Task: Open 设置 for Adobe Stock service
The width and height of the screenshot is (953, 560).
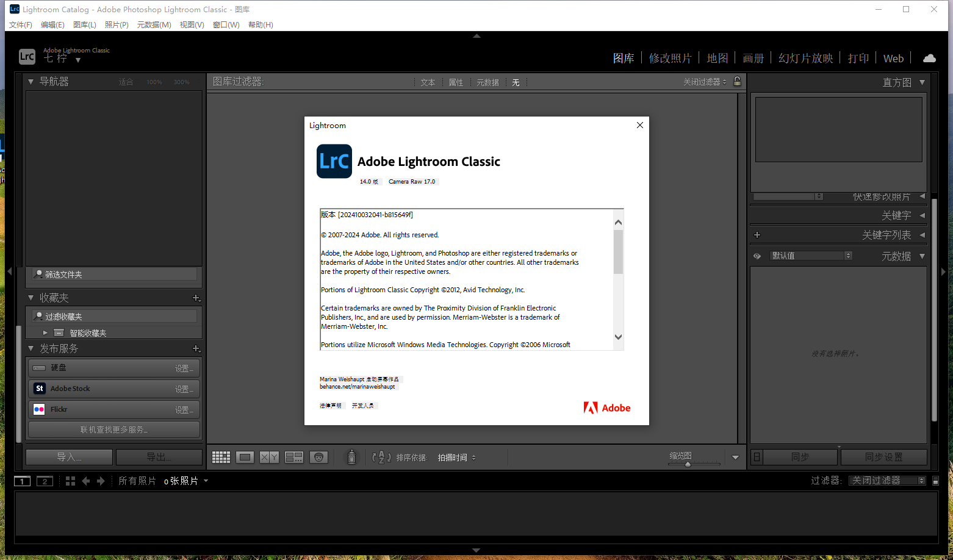Action: click(184, 389)
